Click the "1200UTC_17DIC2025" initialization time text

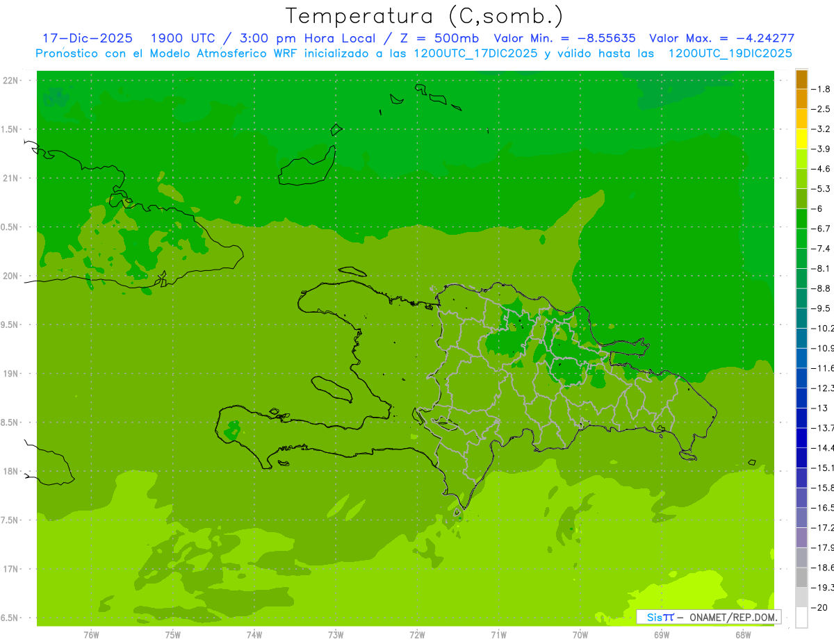click(x=475, y=53)
